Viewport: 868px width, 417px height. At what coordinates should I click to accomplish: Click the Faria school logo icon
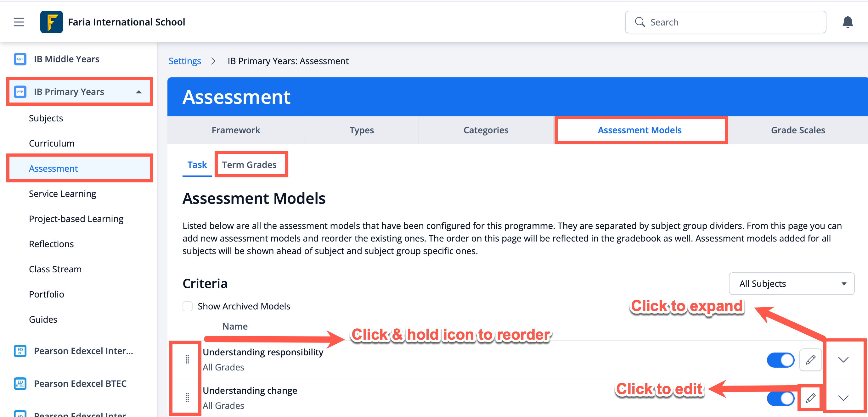(51, 22)
